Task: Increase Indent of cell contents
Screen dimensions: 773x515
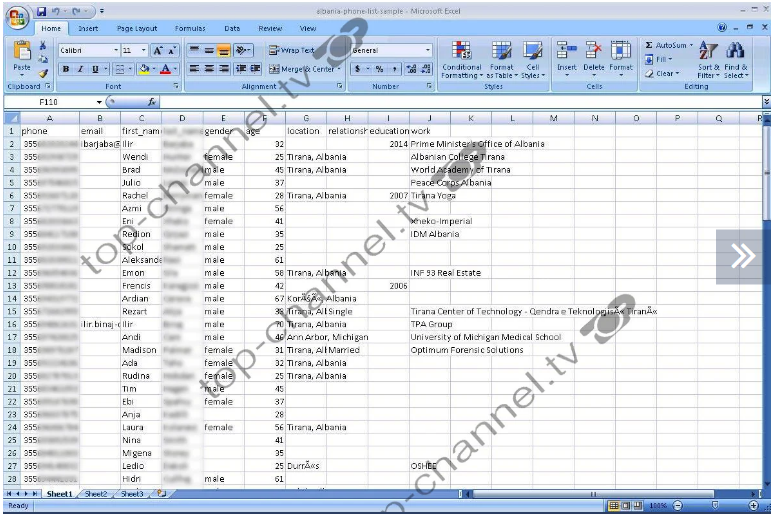Action: pyautogui.click(x=255, y=69)
